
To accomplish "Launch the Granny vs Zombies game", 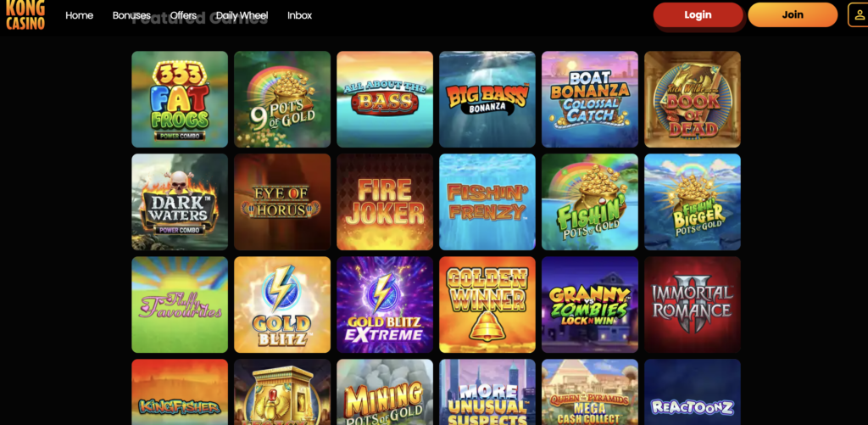I will 590,305.
